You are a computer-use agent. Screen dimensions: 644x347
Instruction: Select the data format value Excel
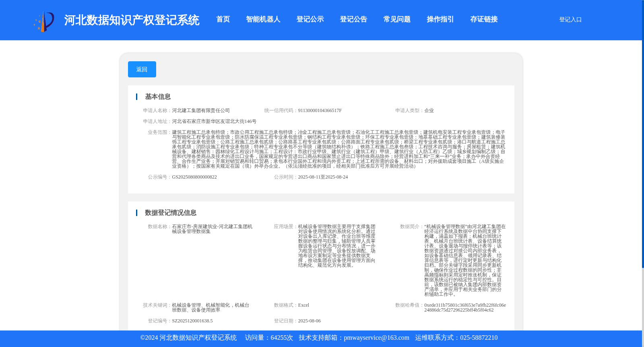303,305
